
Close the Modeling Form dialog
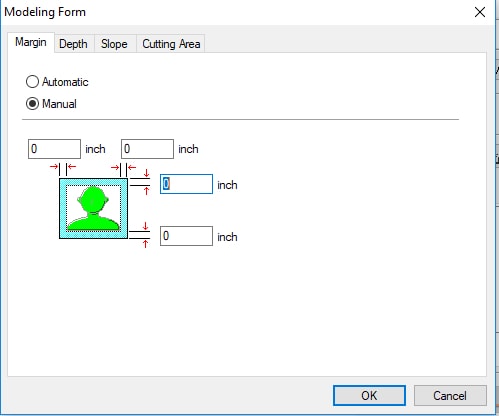[x=480, y=12]
